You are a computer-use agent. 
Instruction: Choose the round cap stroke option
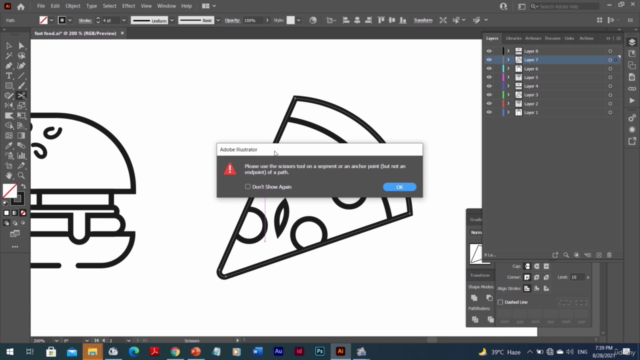tap(537, 266)
